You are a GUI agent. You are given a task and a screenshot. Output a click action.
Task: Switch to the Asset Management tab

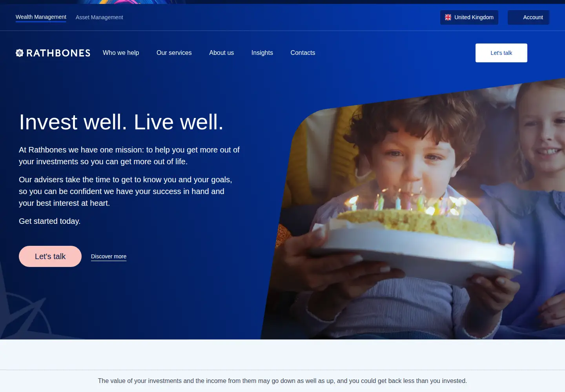(x=99, y=17)
